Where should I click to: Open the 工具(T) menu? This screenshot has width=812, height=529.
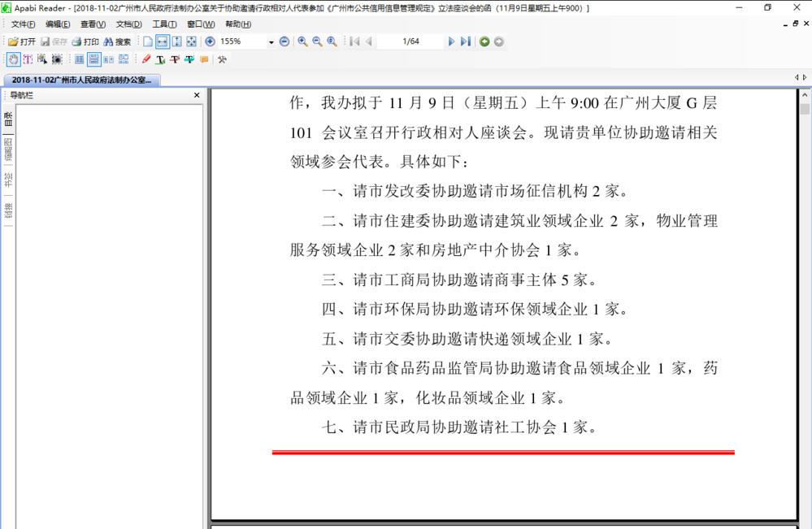[x=164, y=24]
